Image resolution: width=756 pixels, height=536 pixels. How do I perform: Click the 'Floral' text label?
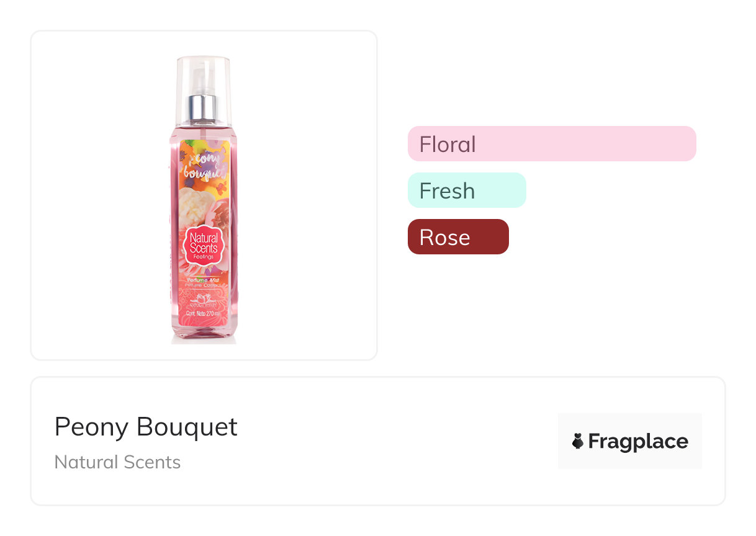point(448,144)
